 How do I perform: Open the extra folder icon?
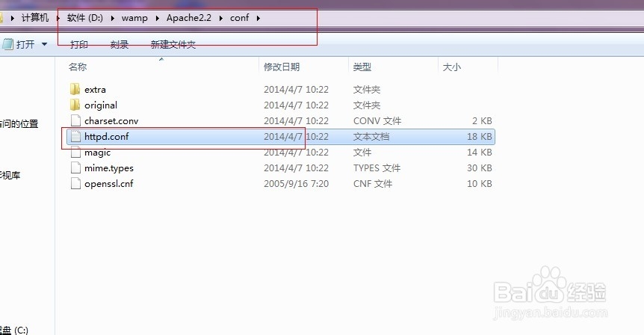point(75,89)
